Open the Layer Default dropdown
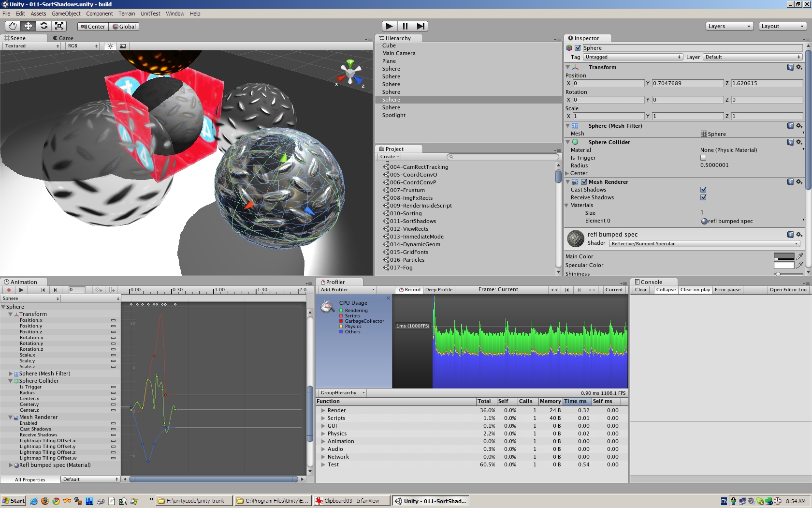The image size is (812, 508). coord(753,57)
